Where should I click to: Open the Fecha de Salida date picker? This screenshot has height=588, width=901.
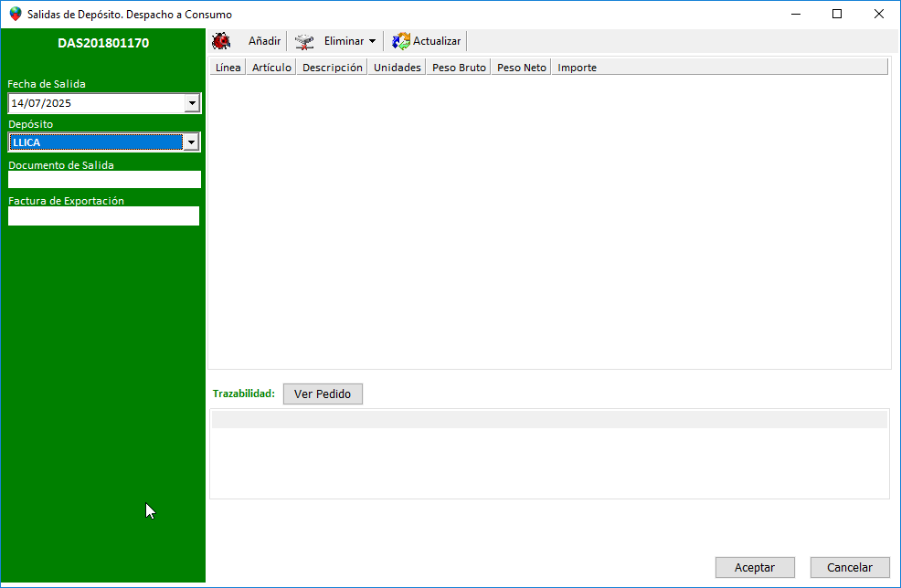(x=192, y=104)
